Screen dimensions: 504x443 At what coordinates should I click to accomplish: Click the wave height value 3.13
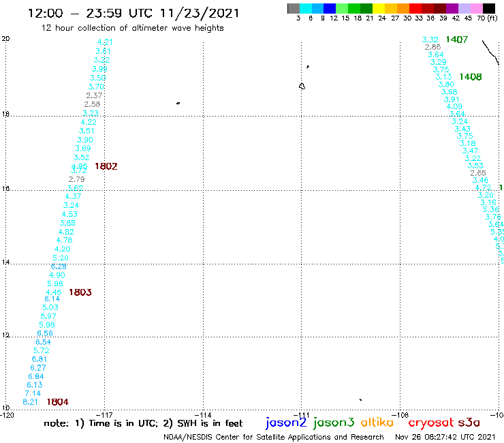tap(443, 77)
